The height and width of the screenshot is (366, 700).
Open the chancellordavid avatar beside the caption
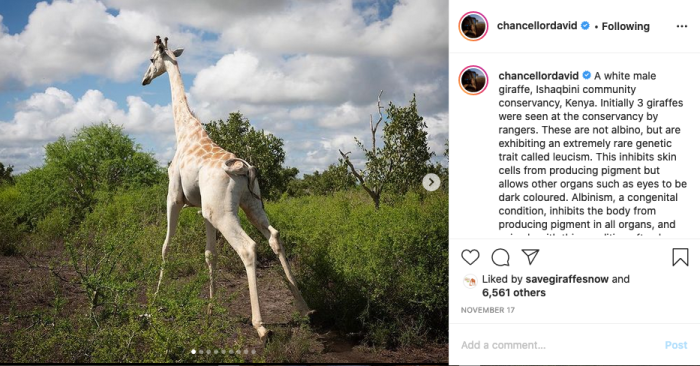(x=473, y=80)
